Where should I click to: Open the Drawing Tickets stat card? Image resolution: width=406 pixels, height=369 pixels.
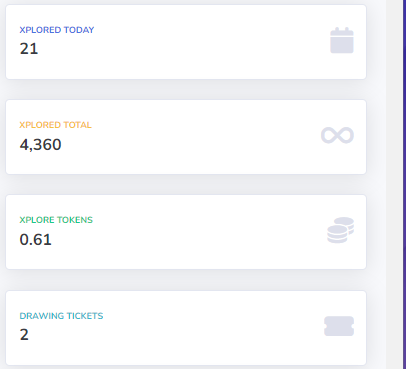click(x=186, y=328)
